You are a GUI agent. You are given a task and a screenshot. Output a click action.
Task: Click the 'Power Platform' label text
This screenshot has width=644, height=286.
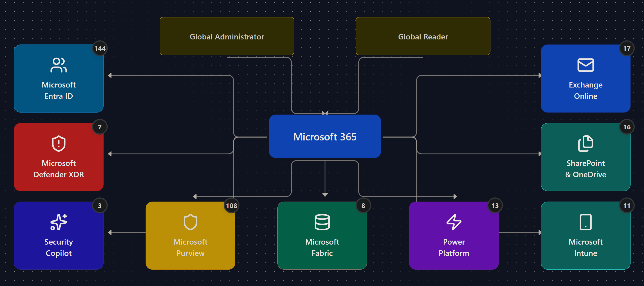(454, 247)
